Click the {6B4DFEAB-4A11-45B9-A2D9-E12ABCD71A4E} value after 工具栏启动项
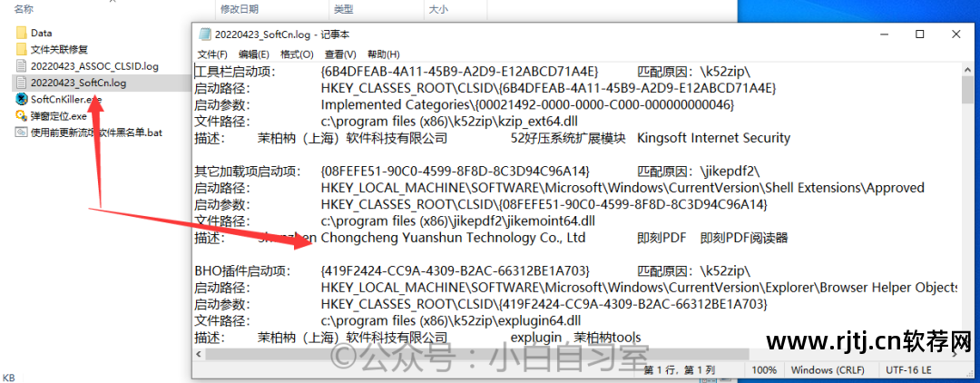The image size is (980, 383). coord(459,71)
